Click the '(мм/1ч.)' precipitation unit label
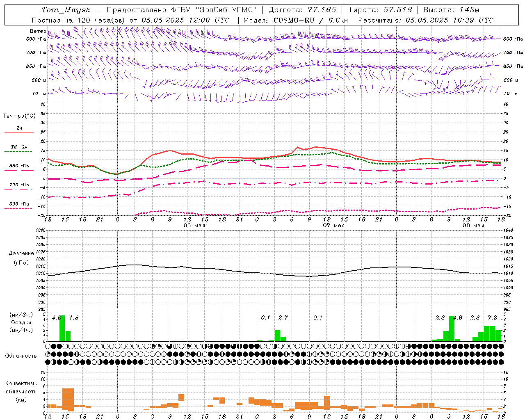Viewport: 525px width, 420px height. 21,330
